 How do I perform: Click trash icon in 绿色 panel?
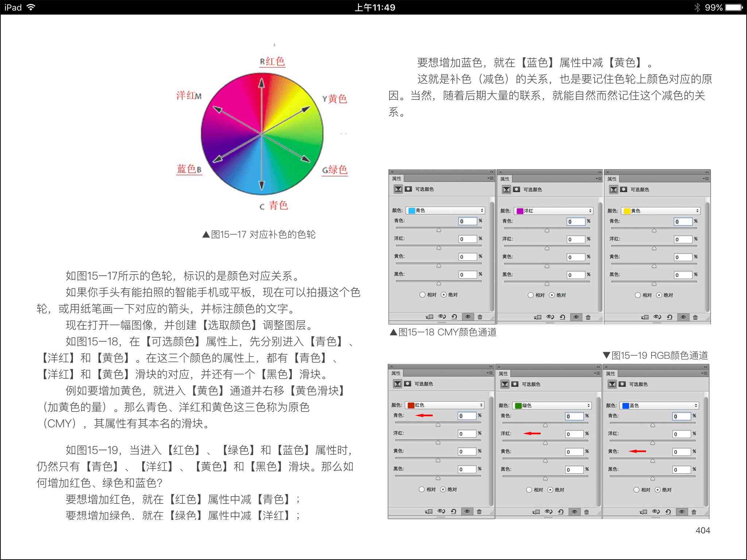tap(587, 512)
